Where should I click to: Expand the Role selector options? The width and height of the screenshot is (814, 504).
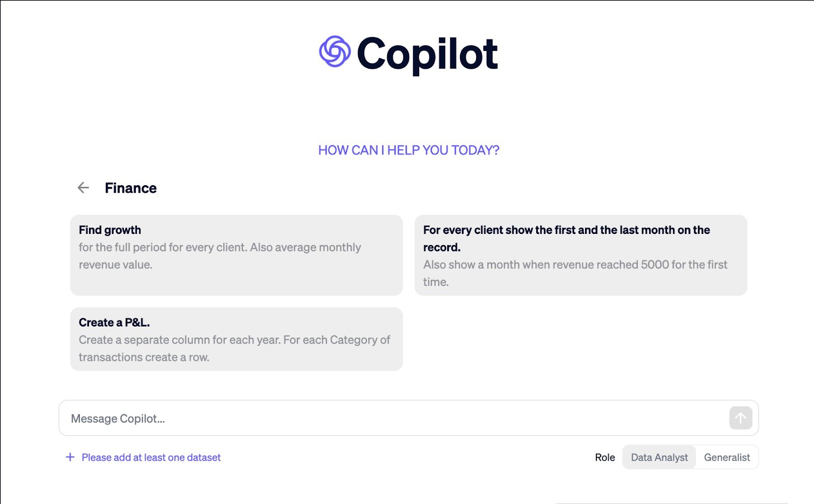690,457
